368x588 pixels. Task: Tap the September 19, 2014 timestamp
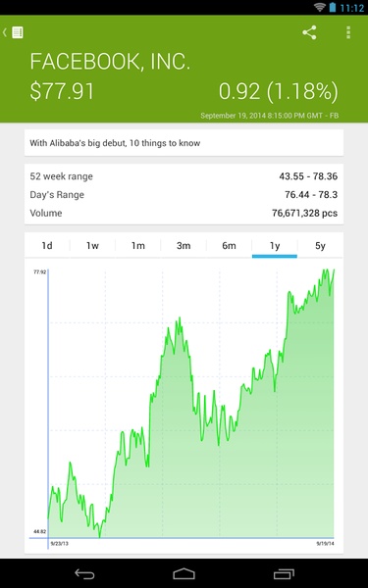click(x=269, y=116)
